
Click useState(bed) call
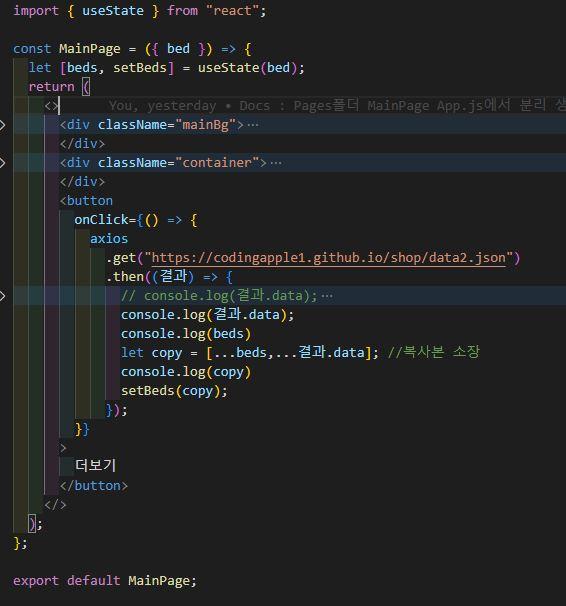pyautogui.click(x=247, y=68)
